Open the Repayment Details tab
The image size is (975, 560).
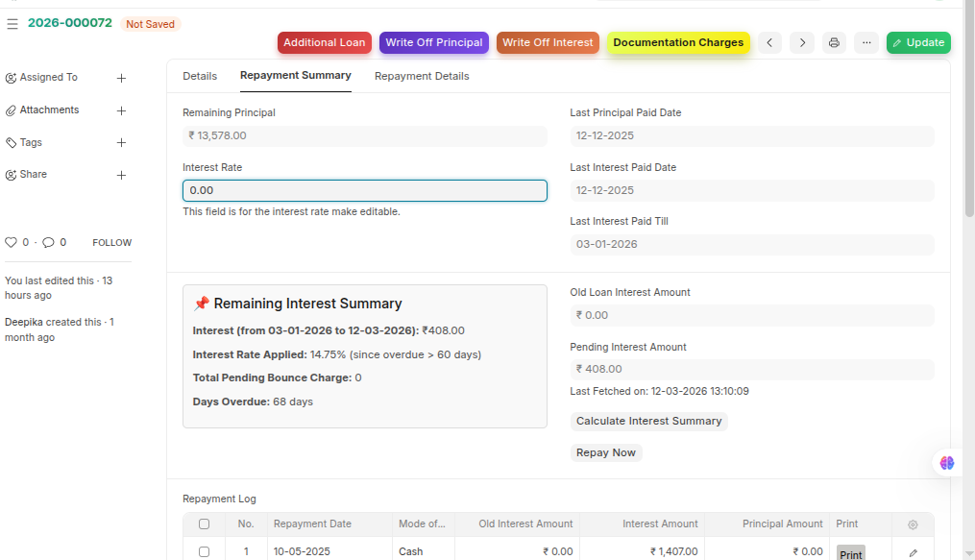point(422,76)
